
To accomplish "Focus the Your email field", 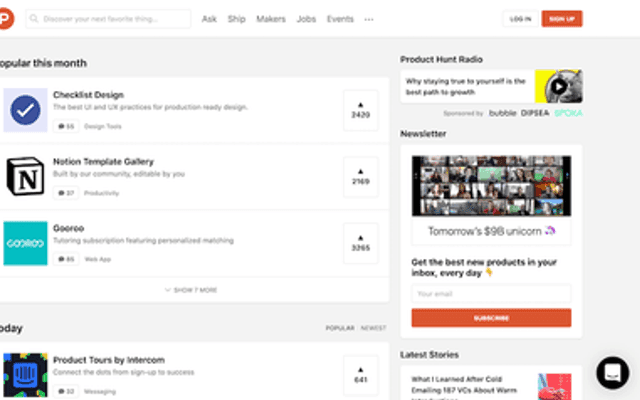I will (491, 293).
